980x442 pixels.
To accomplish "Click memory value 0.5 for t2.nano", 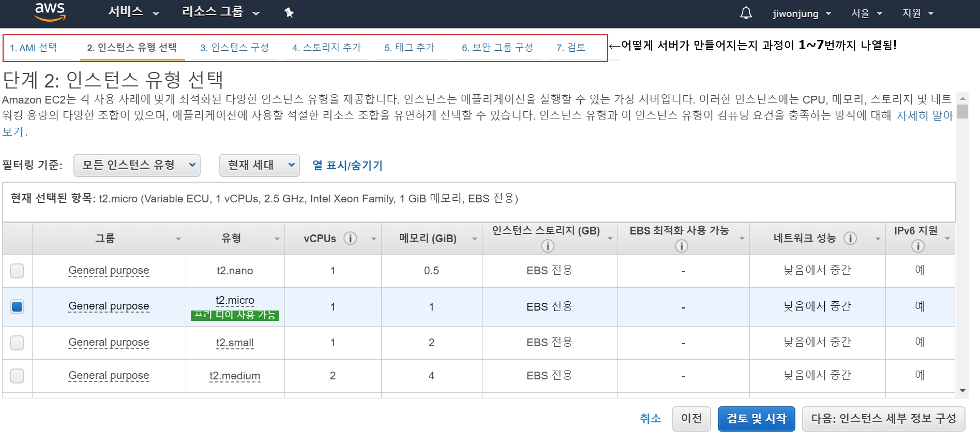I will pyautogui.click(x=431, y=271).
